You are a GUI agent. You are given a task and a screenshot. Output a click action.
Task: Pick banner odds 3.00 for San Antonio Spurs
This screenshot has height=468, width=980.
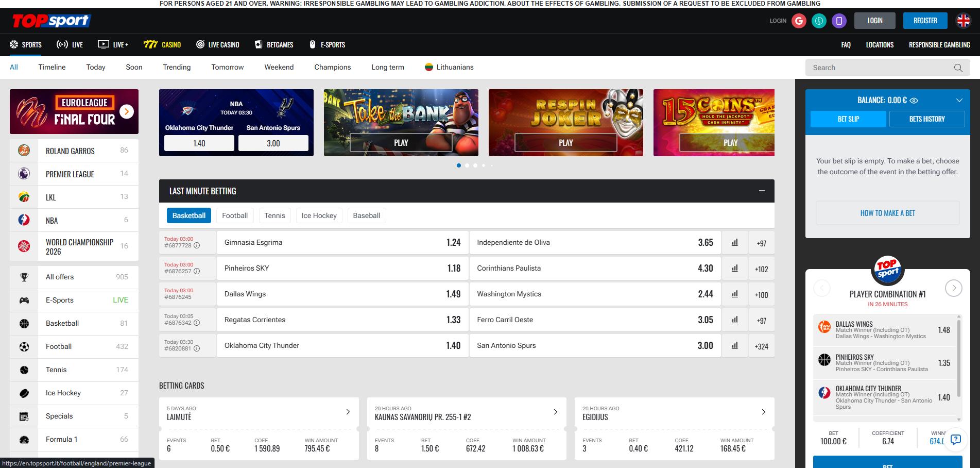(273, 143)
